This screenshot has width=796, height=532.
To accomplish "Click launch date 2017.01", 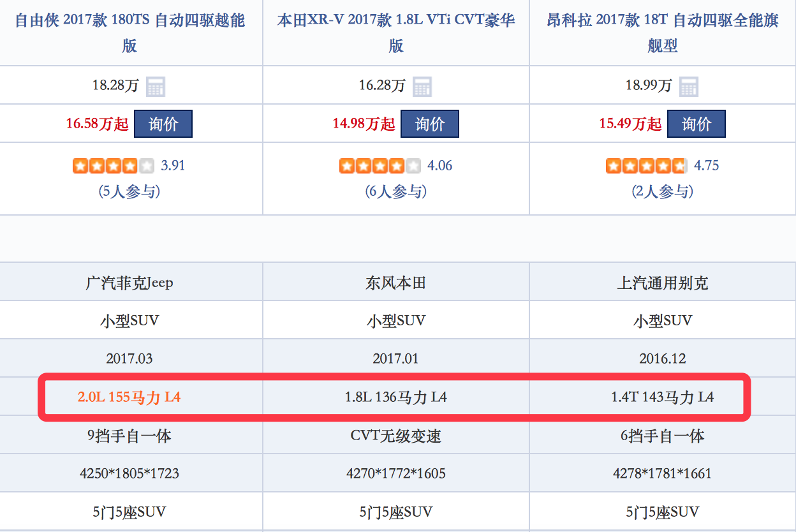I will (x=396, y=358).
